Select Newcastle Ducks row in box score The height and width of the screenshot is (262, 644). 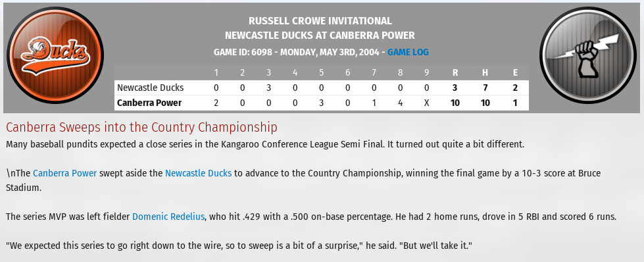tap(321, 88)
